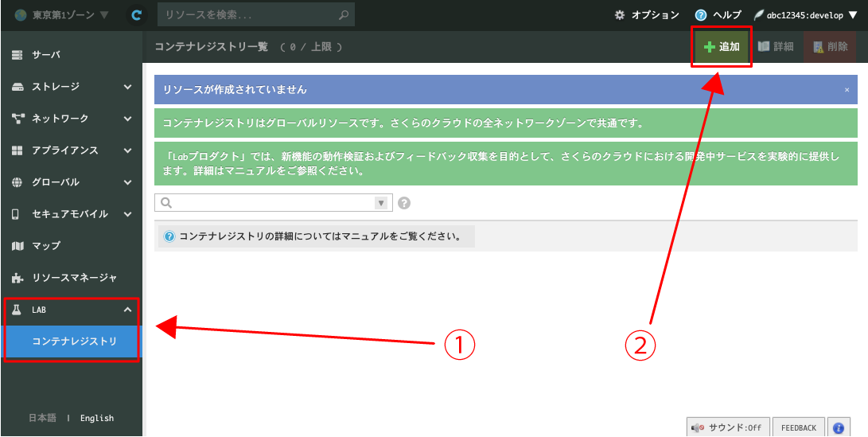The width and height of the screenshot is (868, 437).
Task: Click the globe icon beside グローバル
Action: [x=18, y=182]
